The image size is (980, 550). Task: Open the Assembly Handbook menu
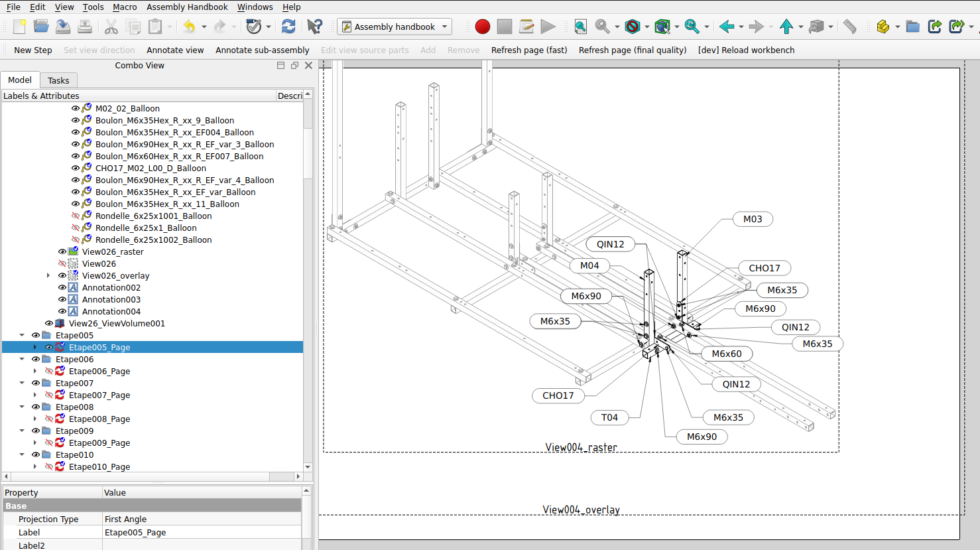click(187, 7)
